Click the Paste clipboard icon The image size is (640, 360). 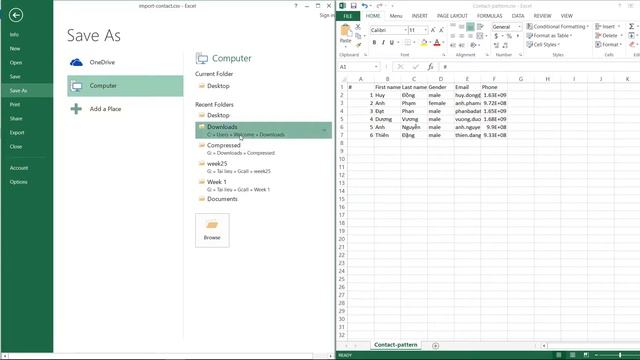pyautogui.click(x=345, y=31)
